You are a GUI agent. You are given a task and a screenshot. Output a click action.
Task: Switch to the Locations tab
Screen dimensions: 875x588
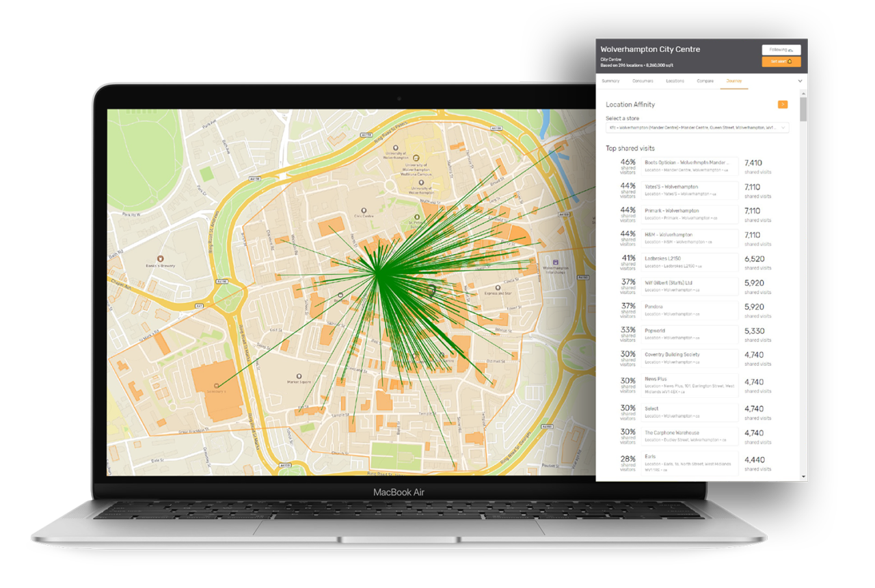point(675,81)
